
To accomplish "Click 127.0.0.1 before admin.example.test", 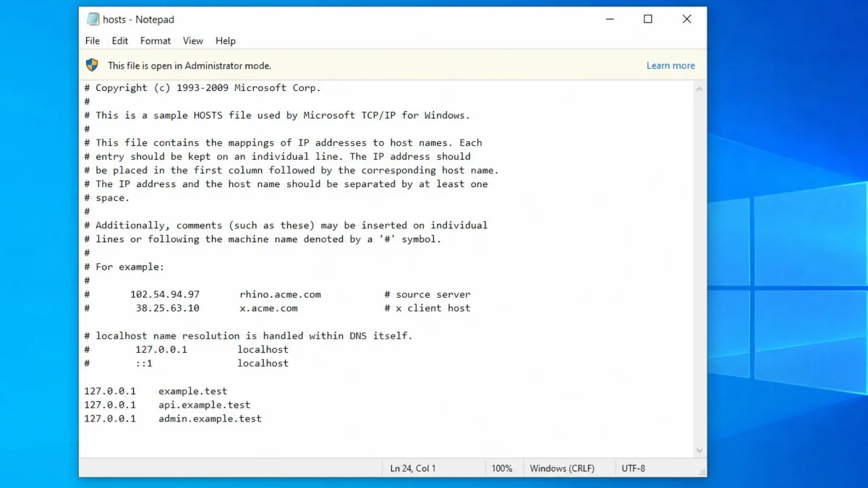I will pyautogui.click(x=110, y=419).
